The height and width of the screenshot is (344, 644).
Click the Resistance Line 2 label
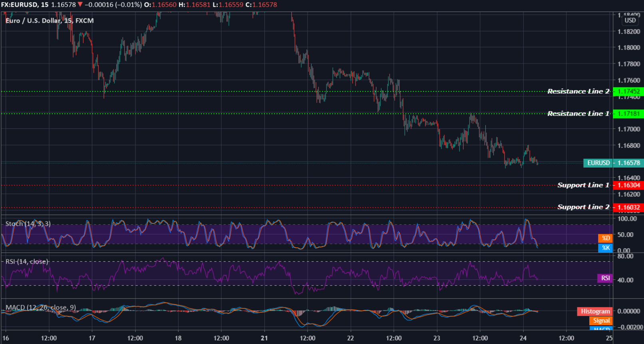coord(578,91)
